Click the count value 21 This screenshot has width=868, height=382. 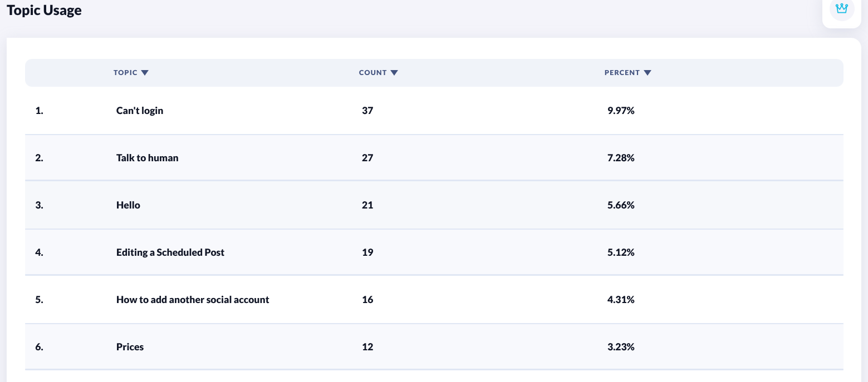tap(367, 205)
